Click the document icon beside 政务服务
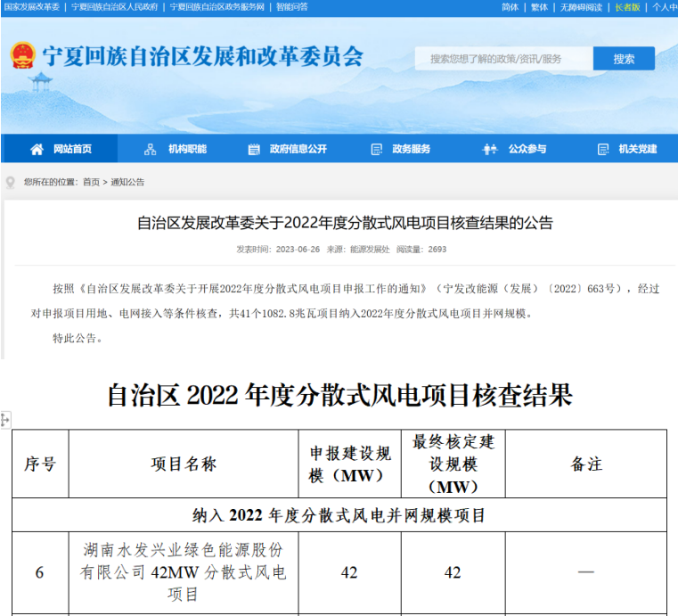 (x=376, y=149)
